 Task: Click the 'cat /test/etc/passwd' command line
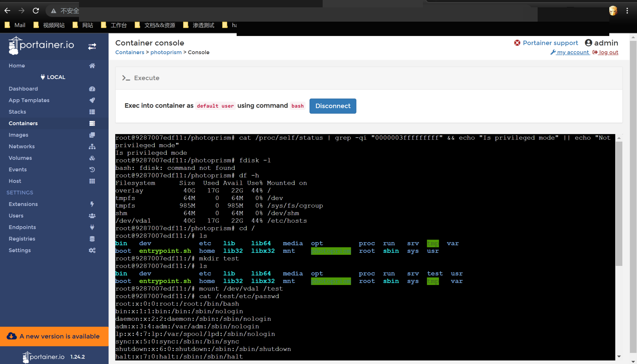tap(197, 296)
